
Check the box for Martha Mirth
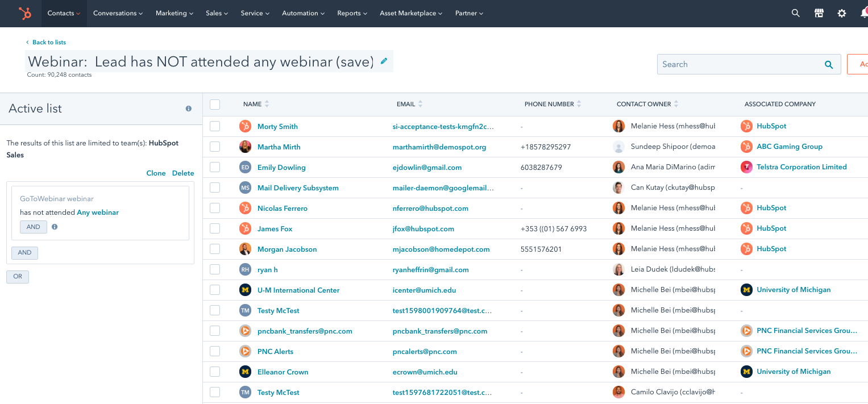tap(215, 147)
